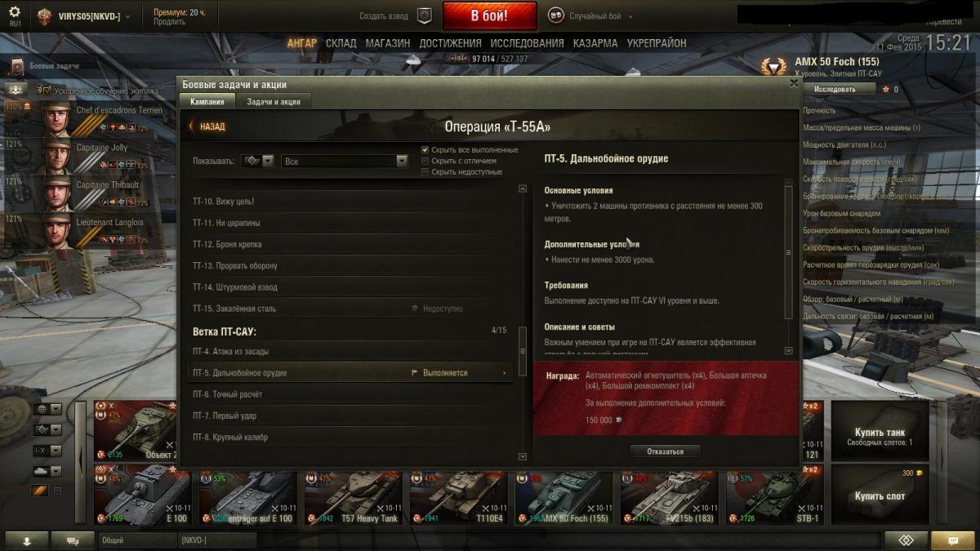Click the Отказаться button
Image resolution: width=980 pixels, height=551 pixels.
click(x=665, y=451)
